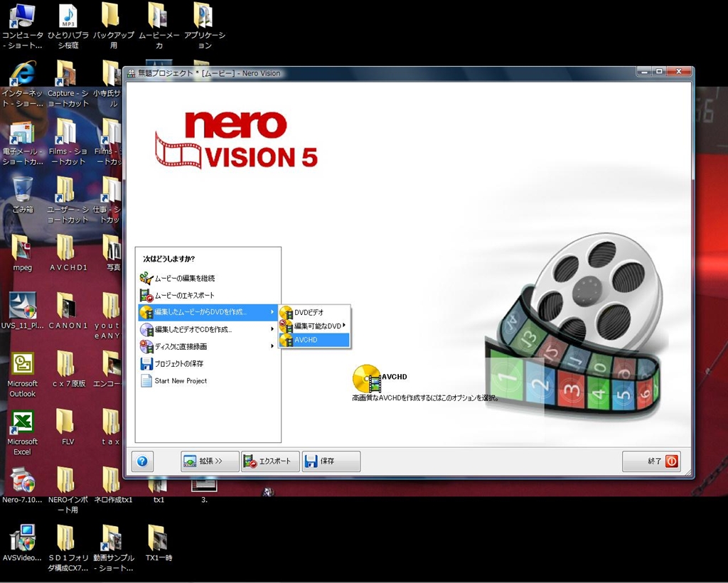Click the DVD creation disc icon in menu
The image size is (728, 583).
[146, 312]
